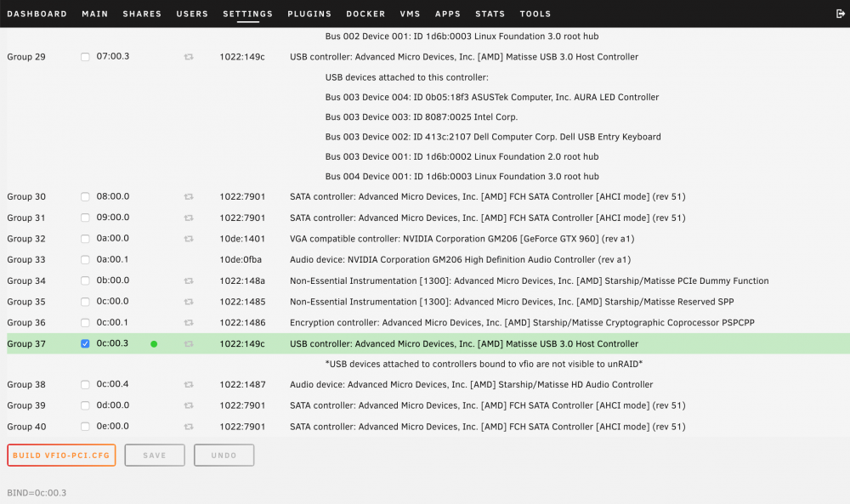The width and height of the screenshot is (850, 504).
Task: Click reset icon for Group 39 row
Action: [189, 406]
